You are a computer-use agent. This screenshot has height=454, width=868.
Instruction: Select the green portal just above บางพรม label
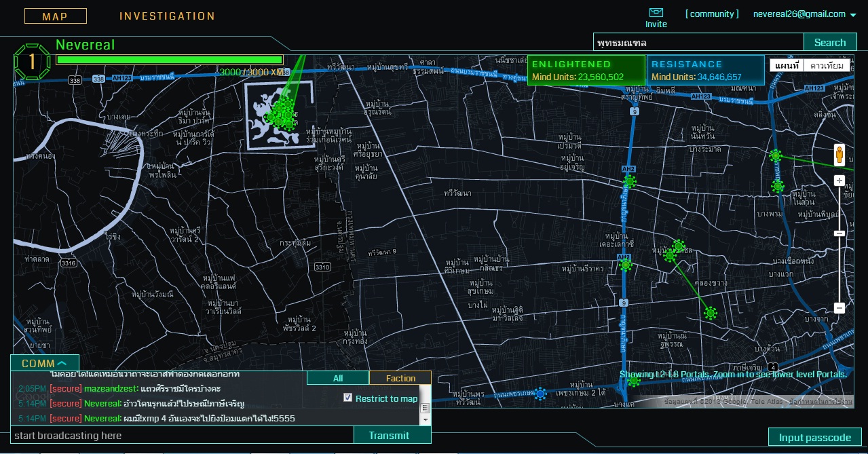(x=778, y=186)
